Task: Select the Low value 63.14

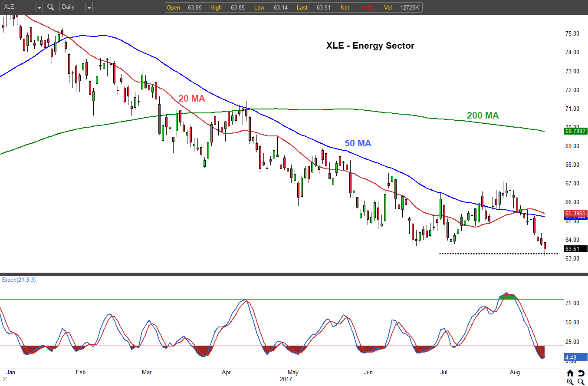Action: [281, 7]
